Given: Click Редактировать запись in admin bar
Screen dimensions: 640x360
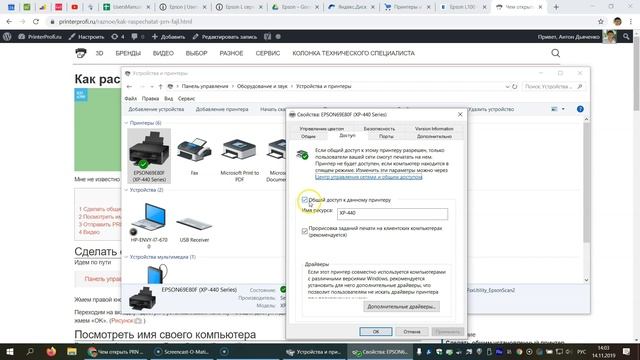Looking at the screenshot, I should tap(225, 37).
